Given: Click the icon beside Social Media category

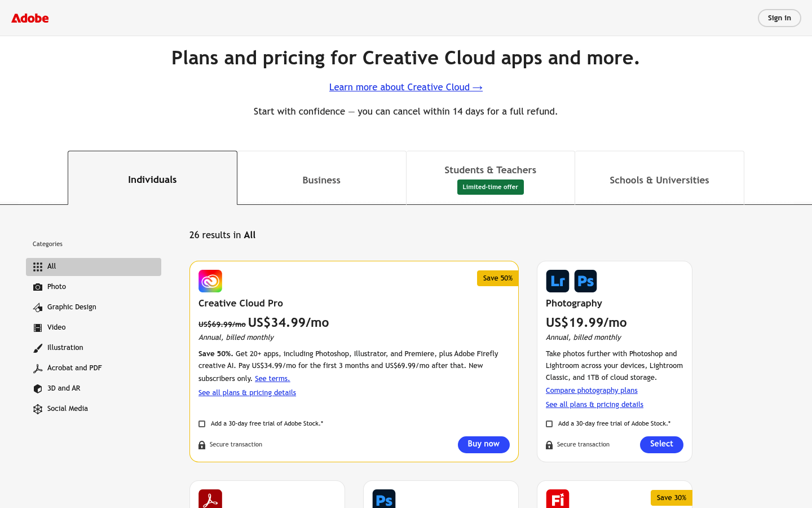Looking at the screenshot, I should pyautogui.click(x=38, y=409).
